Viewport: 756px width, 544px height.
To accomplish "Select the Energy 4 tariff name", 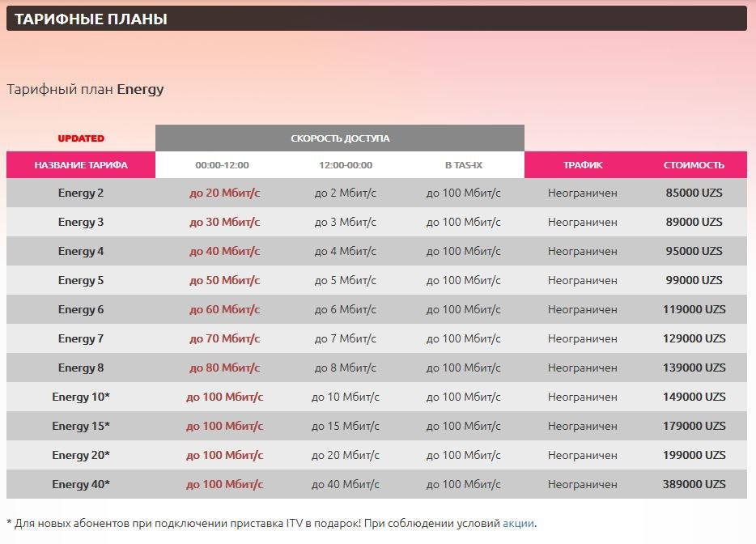I will 81,251.
